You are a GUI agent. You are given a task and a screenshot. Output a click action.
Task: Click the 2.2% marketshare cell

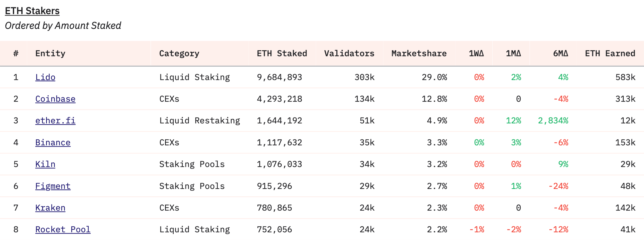[x=437, y=229]
